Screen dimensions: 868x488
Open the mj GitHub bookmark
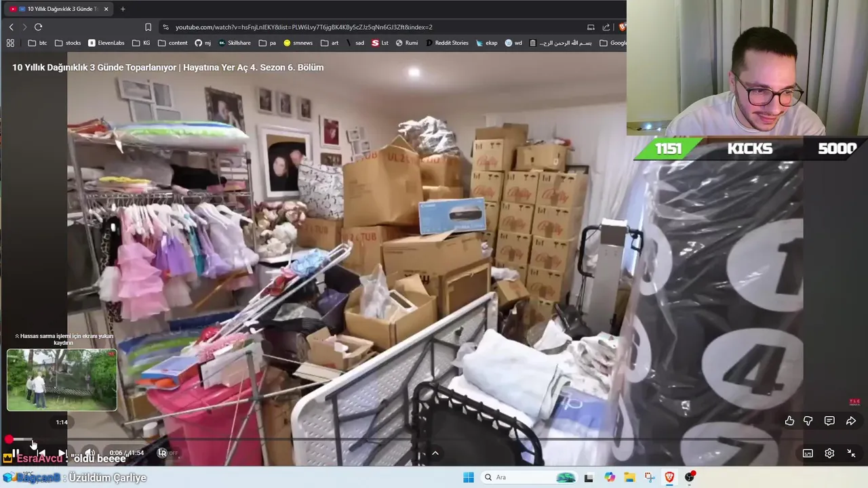click(x=203, y=43)
